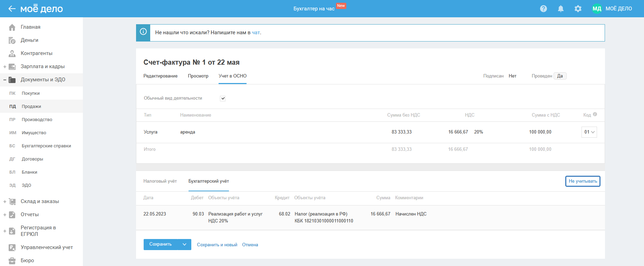
Task: Open the help question mark icon
Action: click(x=544, y=9)
